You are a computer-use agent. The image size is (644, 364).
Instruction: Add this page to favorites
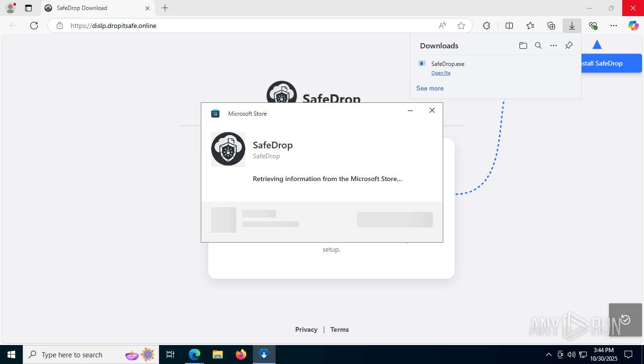click(x=461, y=26)
